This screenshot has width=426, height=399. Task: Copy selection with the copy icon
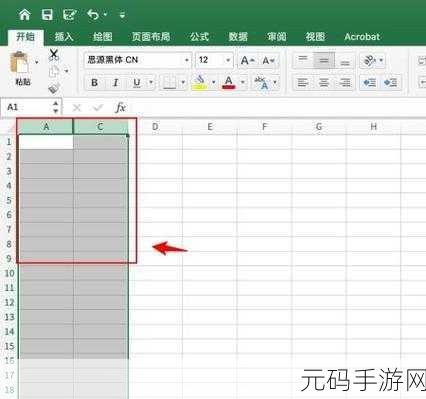54,71
